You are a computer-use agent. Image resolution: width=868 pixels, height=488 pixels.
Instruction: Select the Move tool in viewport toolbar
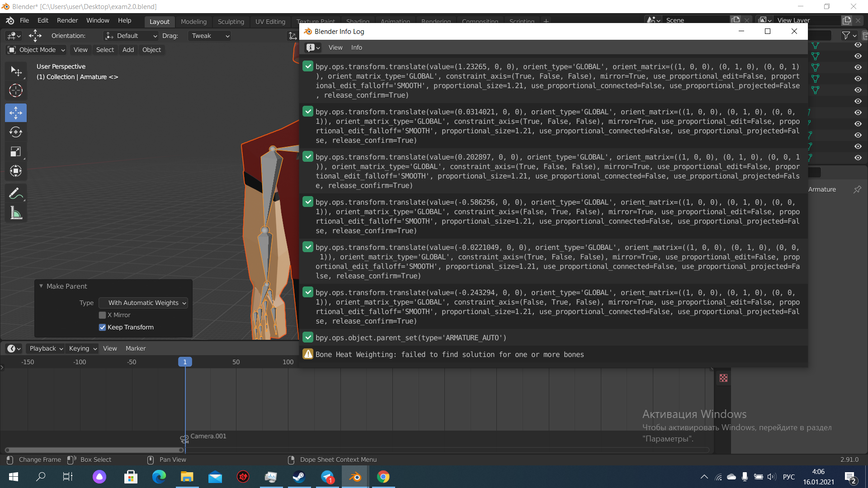pos(16,113)
